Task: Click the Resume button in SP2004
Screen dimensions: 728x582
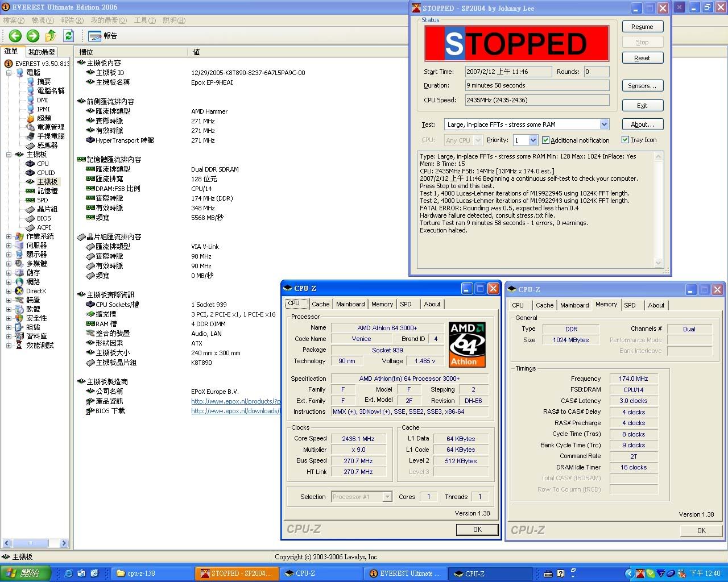Action: click(642, 27)
